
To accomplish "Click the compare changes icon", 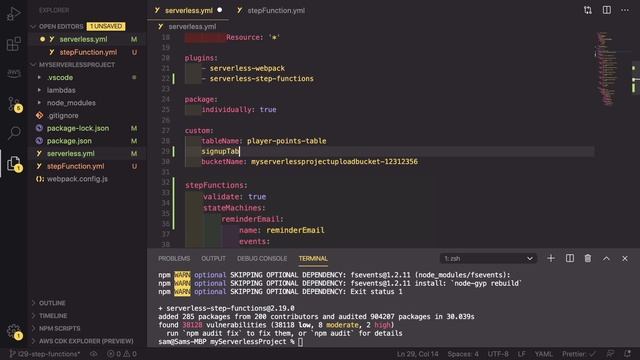I will click(588, 10).
